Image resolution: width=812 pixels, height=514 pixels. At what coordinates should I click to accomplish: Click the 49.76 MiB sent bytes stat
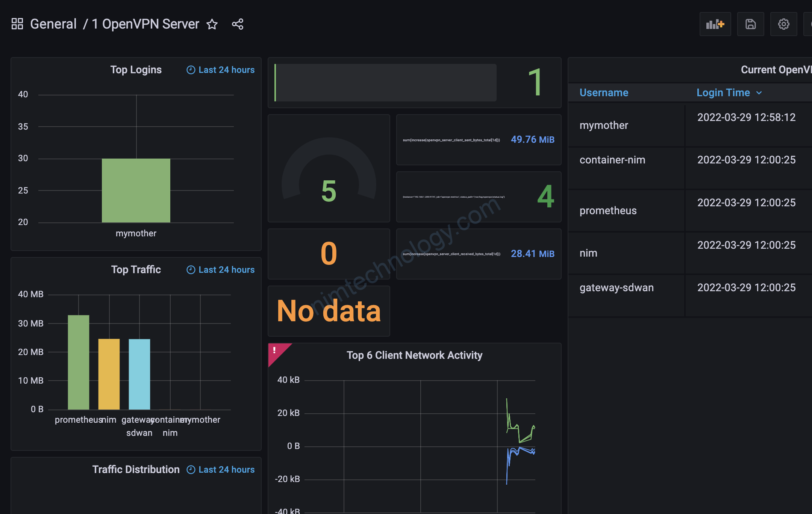tap(532, 140)
